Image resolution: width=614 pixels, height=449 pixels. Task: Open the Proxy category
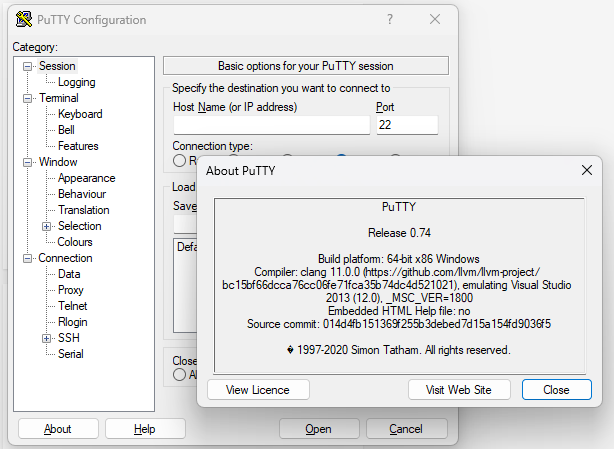pos(71,290)
